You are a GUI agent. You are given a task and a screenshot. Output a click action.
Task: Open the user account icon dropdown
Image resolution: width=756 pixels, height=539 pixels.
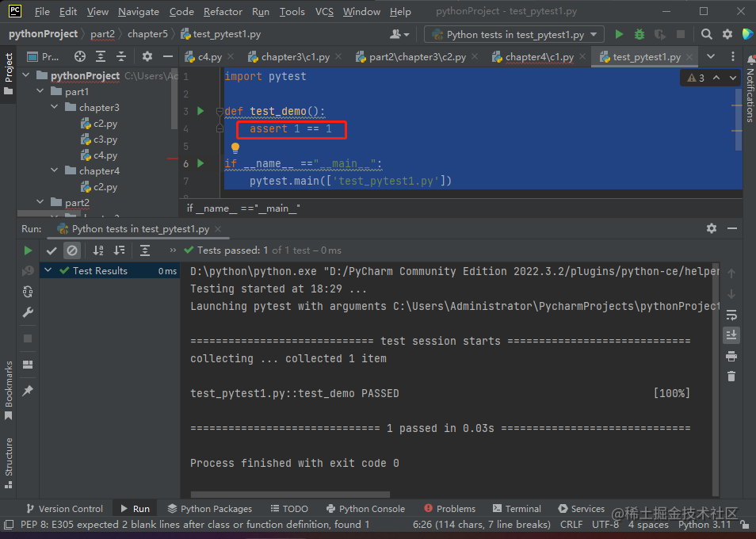(399, 34)
